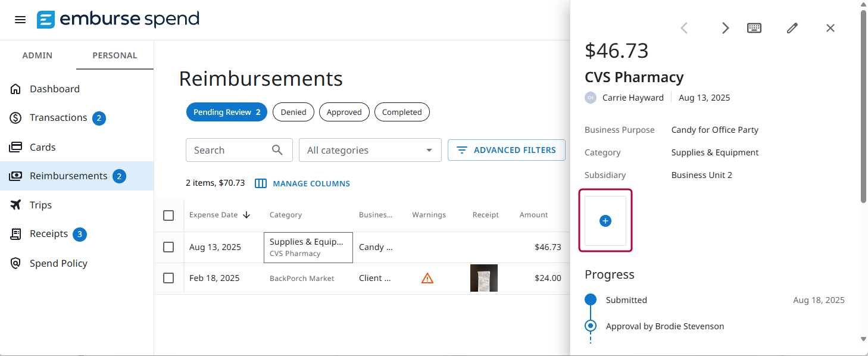Check the select-all checkbox in the table header
The width and height of the screenshot is (868, 356).
(168, 216)
